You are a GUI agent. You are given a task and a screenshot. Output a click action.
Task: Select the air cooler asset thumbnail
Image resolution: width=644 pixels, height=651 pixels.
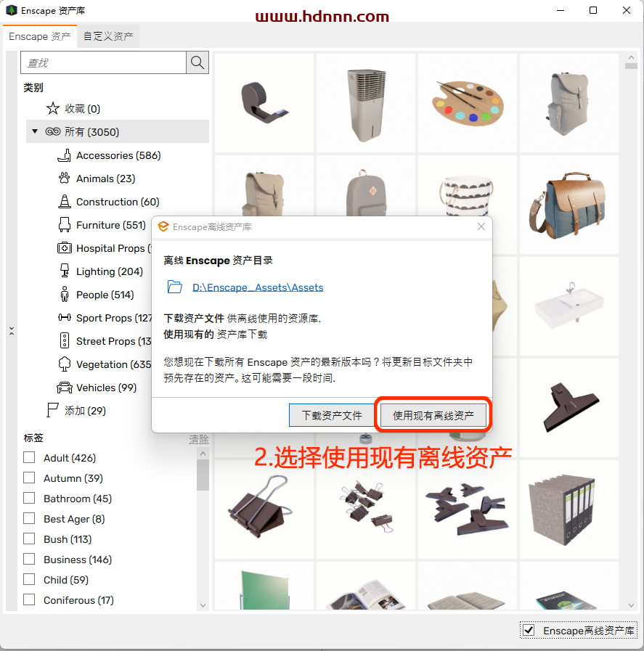[x=366, y=102]
